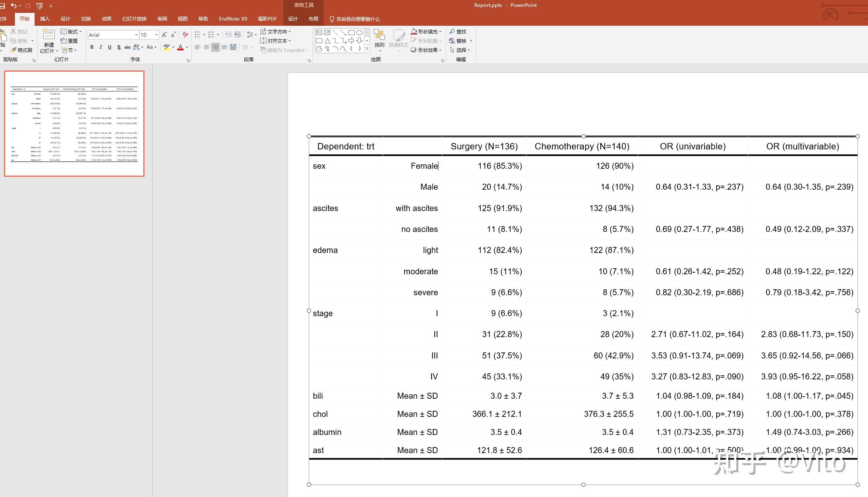Click the Reset (重置) slide button

(69, 41)
